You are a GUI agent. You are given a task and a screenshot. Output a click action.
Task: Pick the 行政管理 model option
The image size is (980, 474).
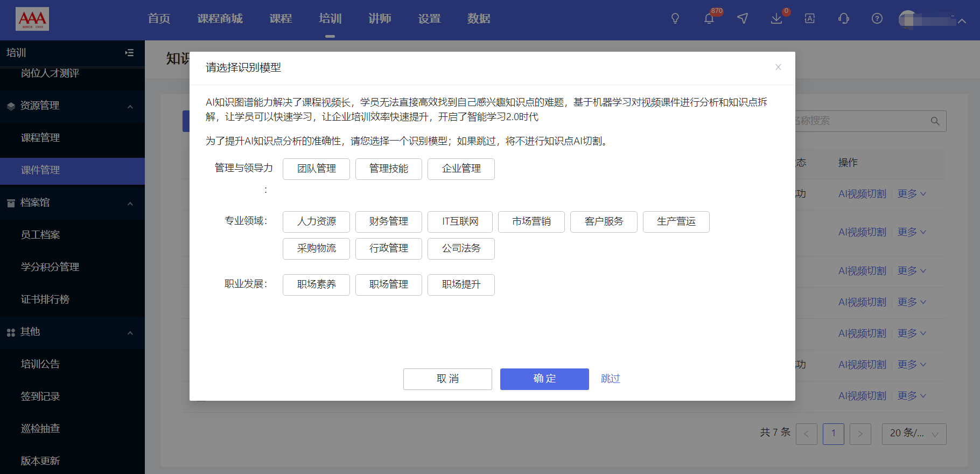click(389, 248)
